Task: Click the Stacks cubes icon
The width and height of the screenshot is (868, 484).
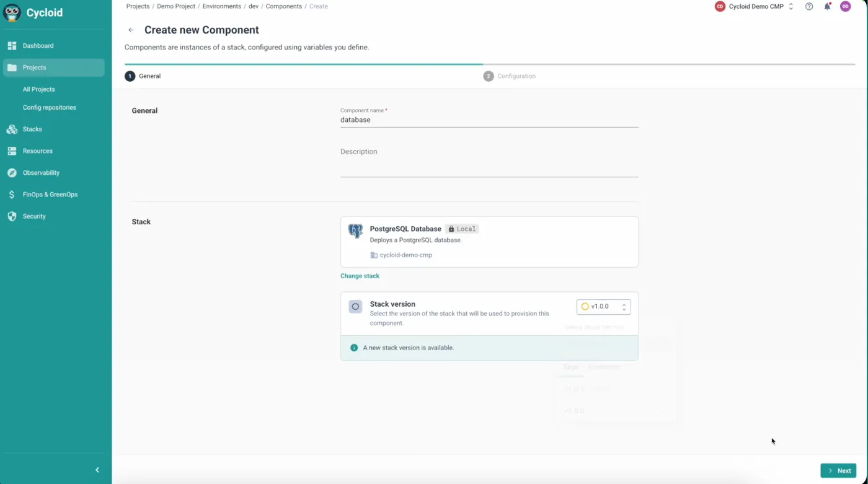Action: coord(12,130)
